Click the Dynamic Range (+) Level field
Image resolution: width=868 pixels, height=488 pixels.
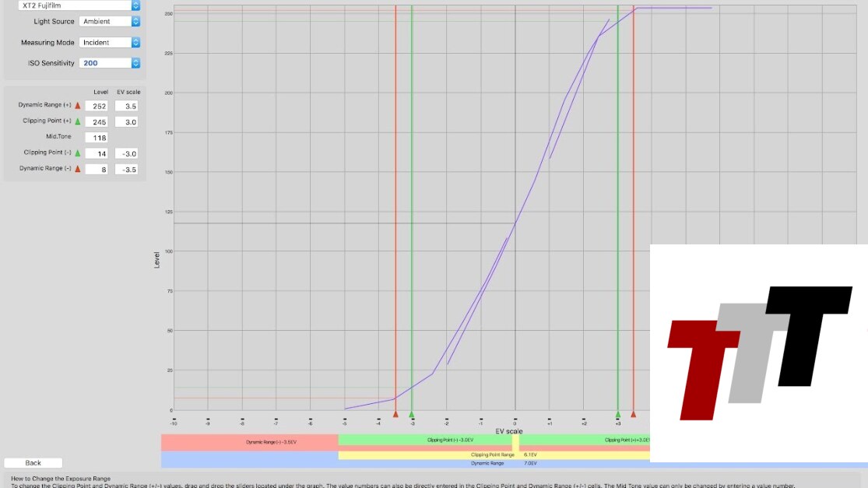pyautogui.click(x=96, y=106)
